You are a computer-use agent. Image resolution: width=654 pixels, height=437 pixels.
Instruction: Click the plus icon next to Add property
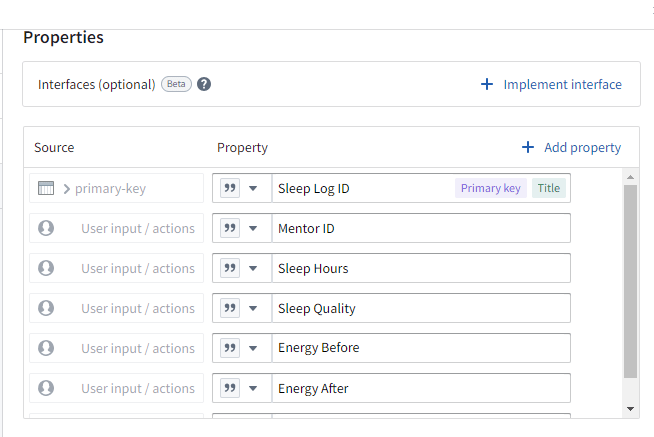click(x=528, y=147)
